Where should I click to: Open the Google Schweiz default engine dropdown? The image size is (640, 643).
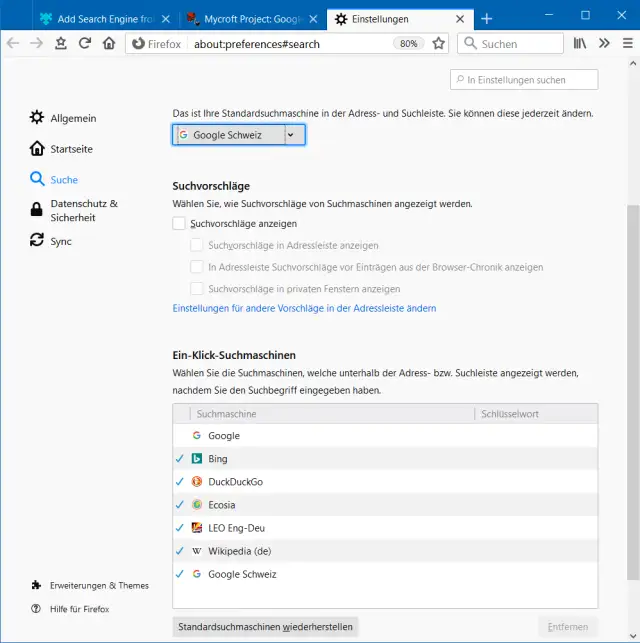tap(239, 135)
